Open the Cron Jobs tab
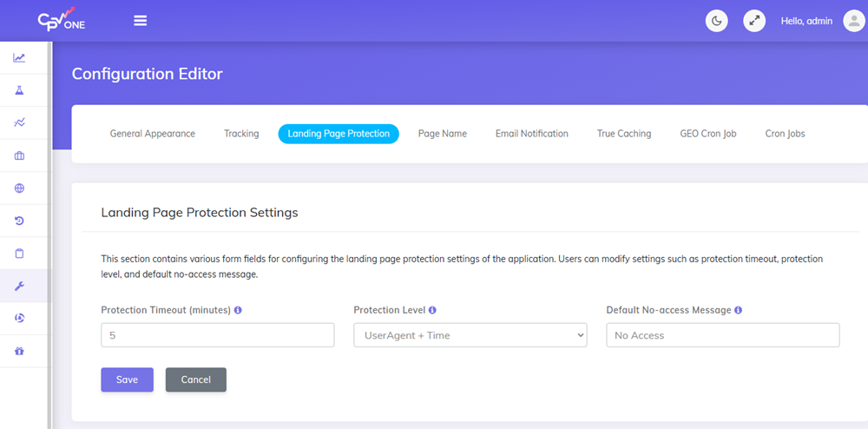 (785, 134)
